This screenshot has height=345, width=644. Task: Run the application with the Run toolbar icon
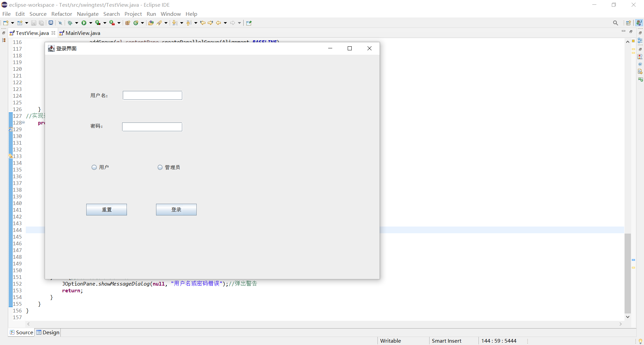84,23
